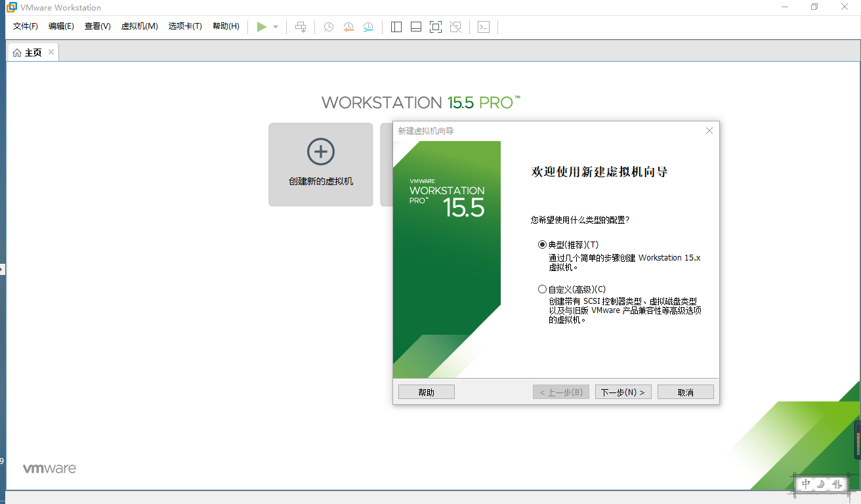Click the revert to snapshot icon

coord(348,27)
